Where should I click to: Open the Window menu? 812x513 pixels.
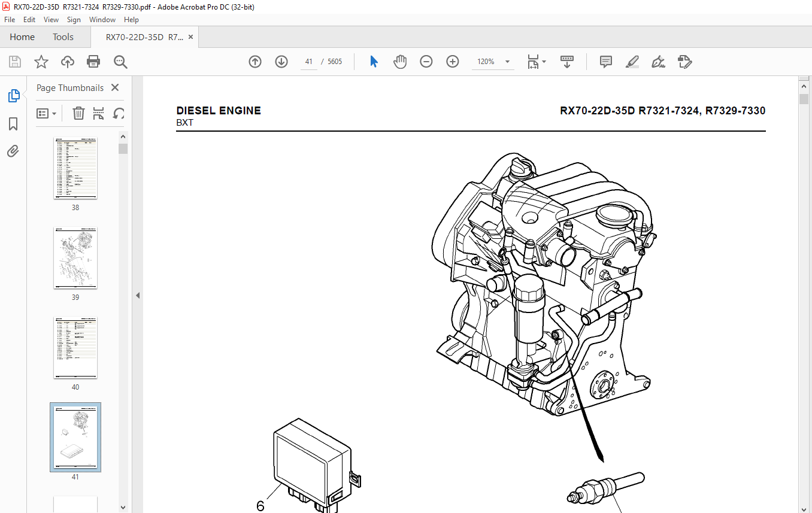pos(102,20)
